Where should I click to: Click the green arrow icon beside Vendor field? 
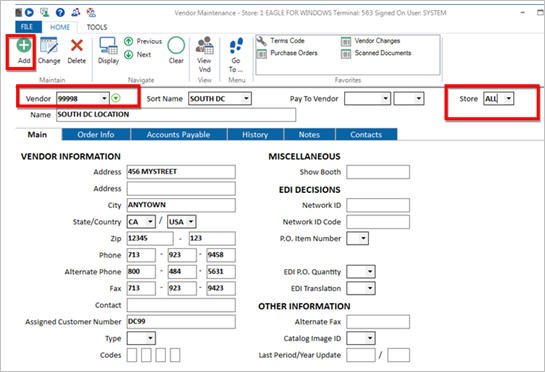(116, 98)
